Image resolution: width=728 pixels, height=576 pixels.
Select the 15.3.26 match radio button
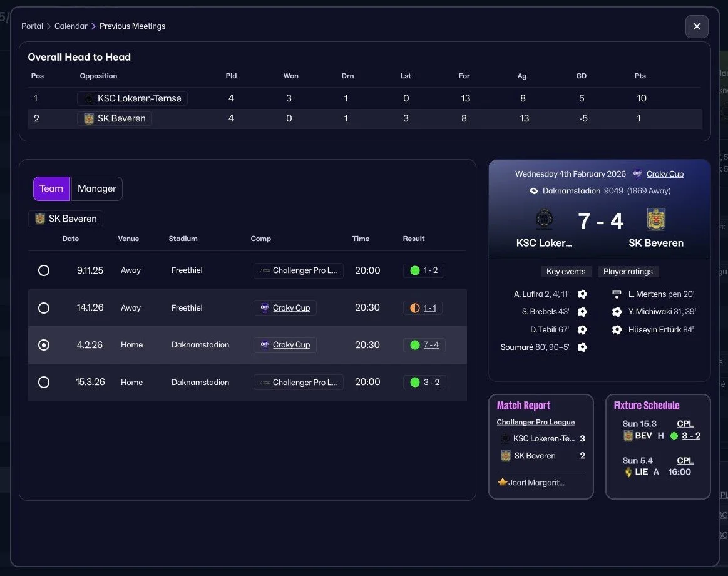tap(44, 383)
